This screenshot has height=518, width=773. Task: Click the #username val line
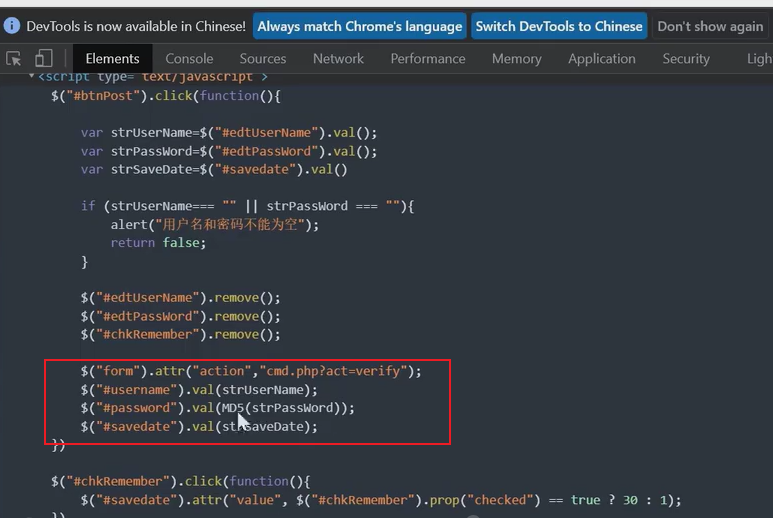point(199,389)
